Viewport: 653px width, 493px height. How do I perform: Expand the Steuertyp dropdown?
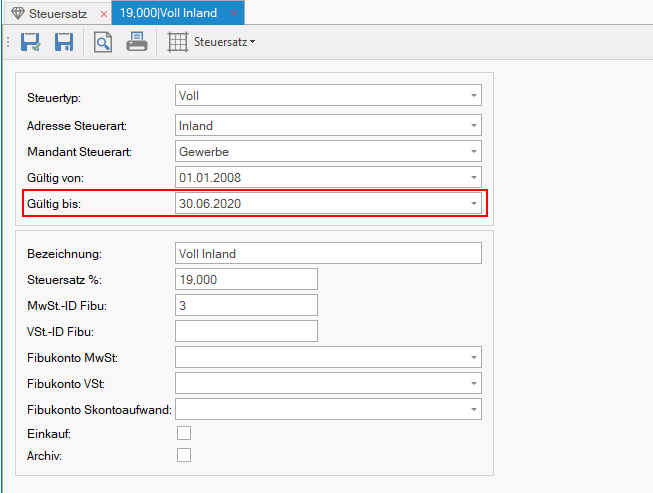click(474, 95)
